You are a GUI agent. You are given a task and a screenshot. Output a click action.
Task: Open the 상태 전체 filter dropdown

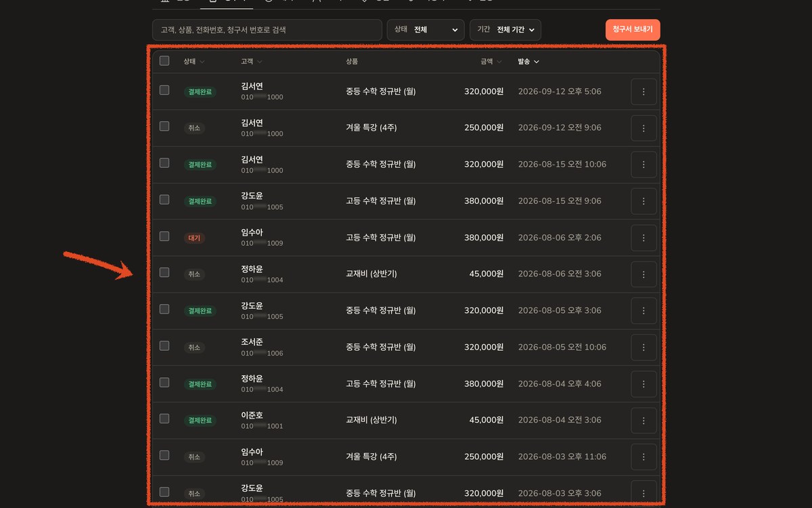coord(426,30)
